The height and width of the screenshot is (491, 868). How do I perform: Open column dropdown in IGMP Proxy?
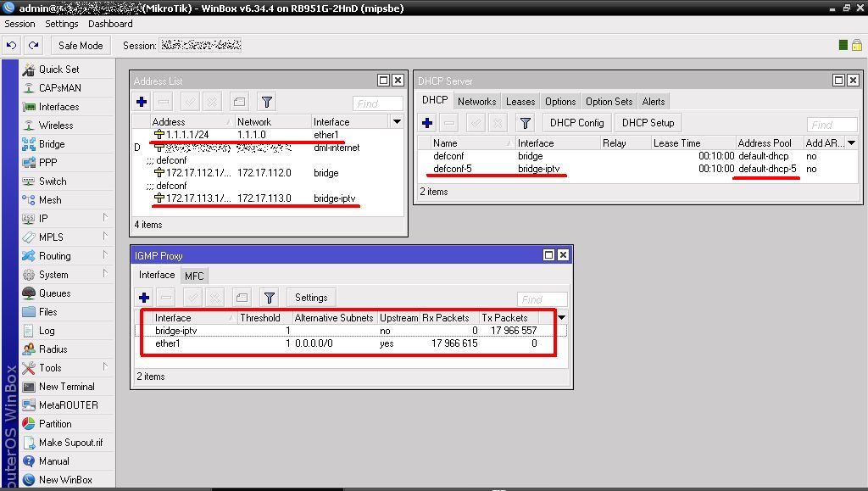[x=562, y=318]
